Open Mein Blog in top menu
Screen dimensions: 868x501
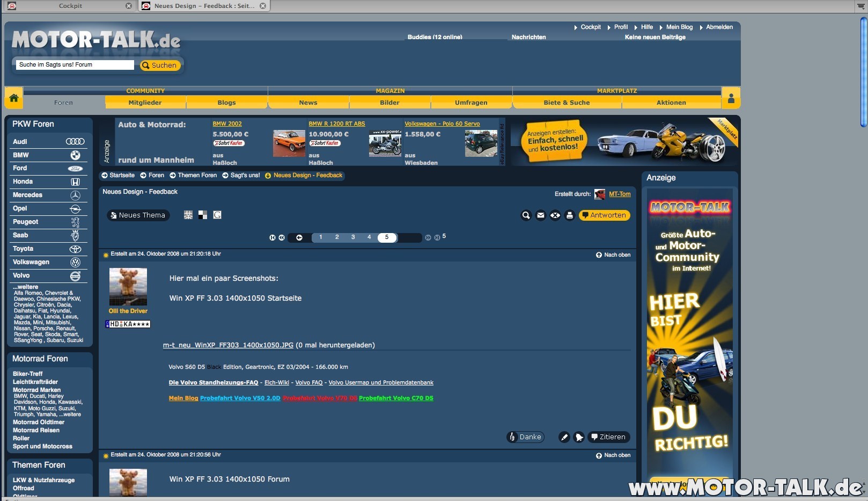click(679, 27)
